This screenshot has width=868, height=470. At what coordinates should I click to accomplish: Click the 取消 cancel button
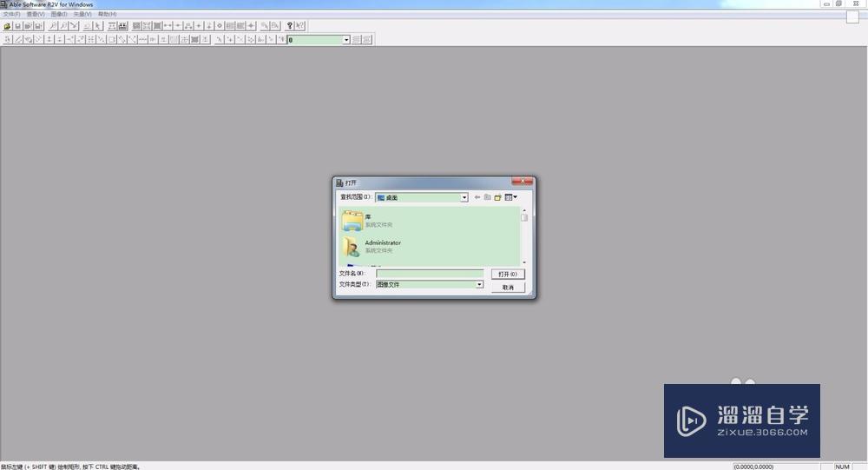coord(508,288)
